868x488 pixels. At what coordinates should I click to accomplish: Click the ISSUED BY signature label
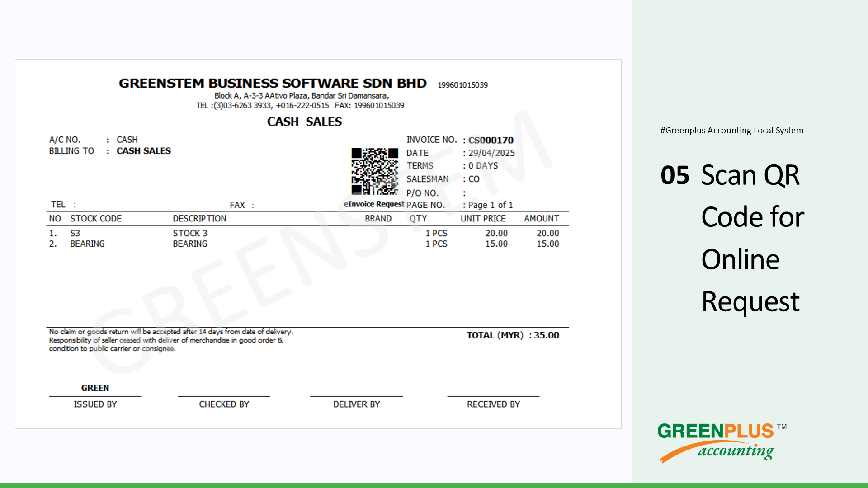pos(95,404)
